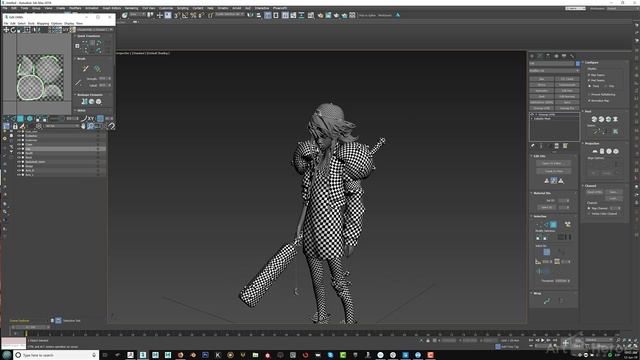Apply Planar Map in Projection rollout
This screenshot has width=640, height=360.
point(595,151)
